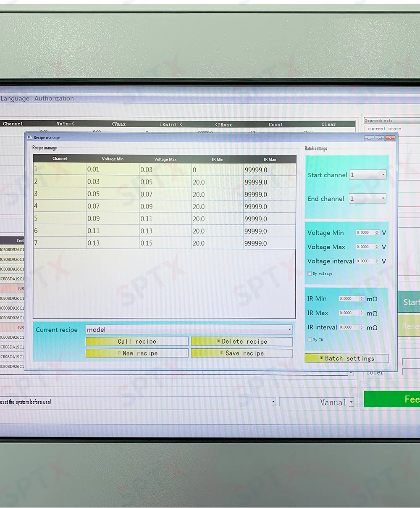Viewport: 420px width, 508px height.
Task: Click the Voltage Min spinner field
Action: point(365,233)
